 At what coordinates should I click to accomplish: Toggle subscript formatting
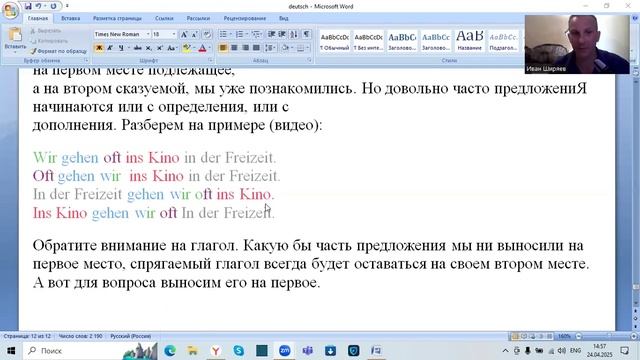[149, 48]
